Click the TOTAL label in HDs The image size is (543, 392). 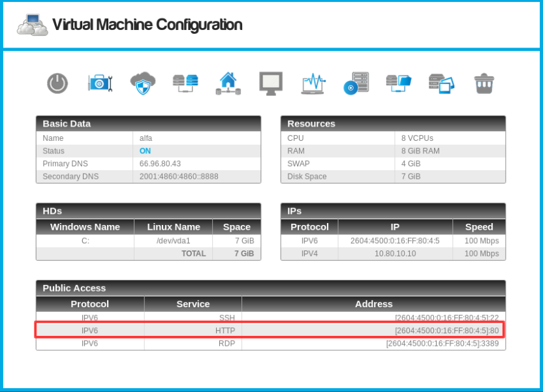click(x=194, y=254)
